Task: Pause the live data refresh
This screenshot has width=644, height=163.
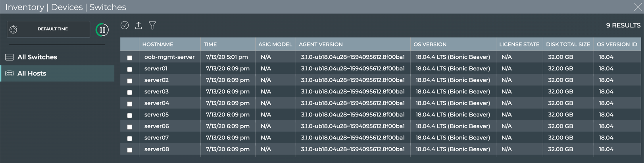Action: pyautogui.click(x=102, y=30)
